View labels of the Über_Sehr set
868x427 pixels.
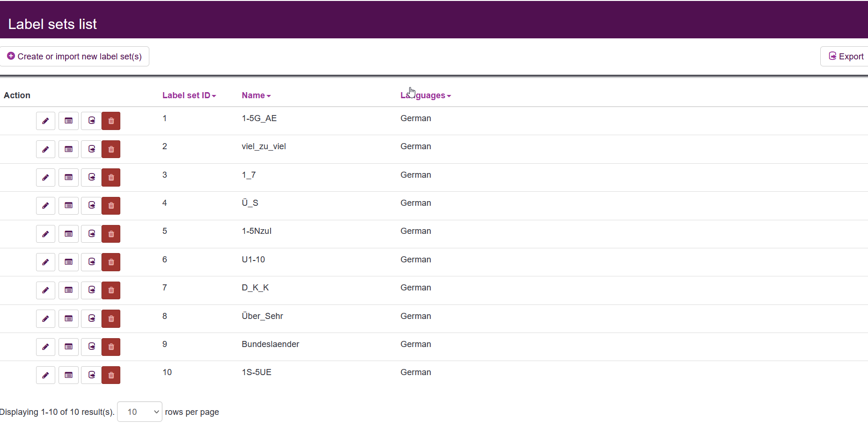68,318
